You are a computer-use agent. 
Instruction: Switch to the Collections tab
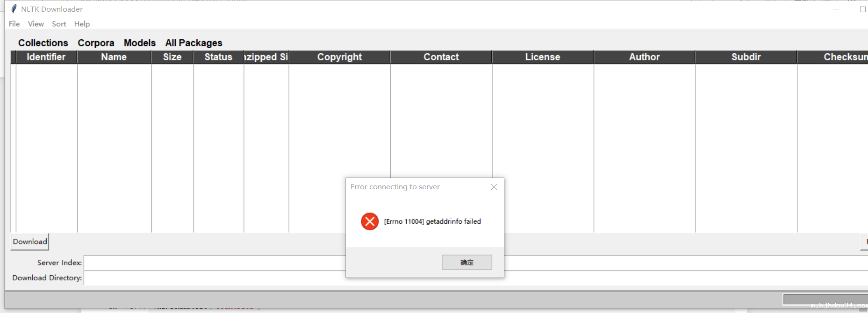(x=43, y=43)
